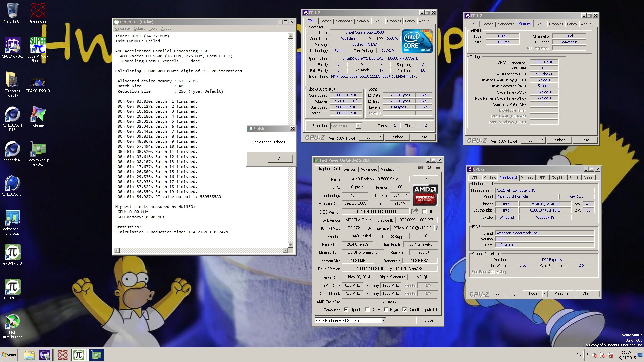The width and height of the screenshot is (644, 362).
Task: Toggle the OpenCL checkbox
Action: tap(346, 310)
